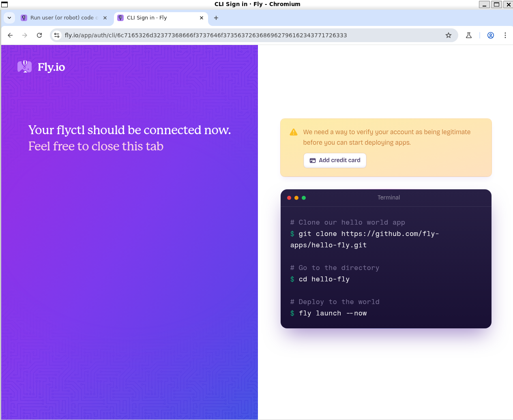513x420 pixels.
Task: Click the 'cd hello-fly' command
Action: 320,279
